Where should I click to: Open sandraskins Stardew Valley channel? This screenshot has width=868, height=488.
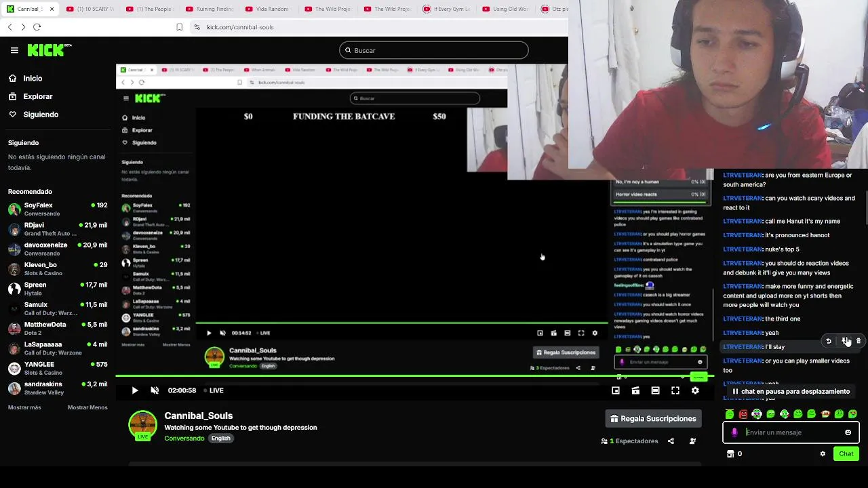pyautogui.click(x=57, y=388)
